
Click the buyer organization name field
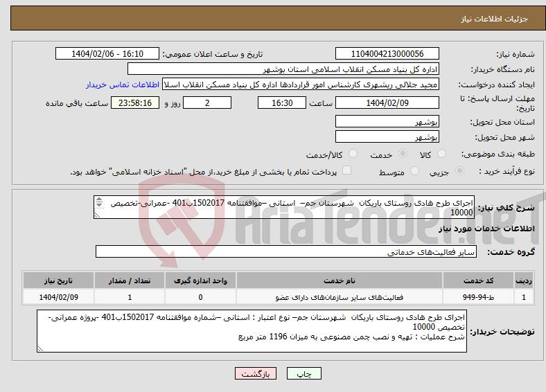point(283,69)
